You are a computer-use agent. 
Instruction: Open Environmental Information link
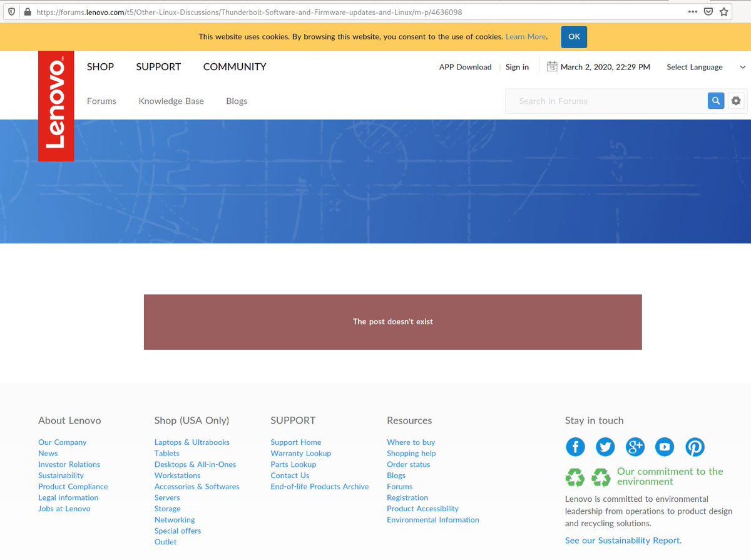click(433, 519)
